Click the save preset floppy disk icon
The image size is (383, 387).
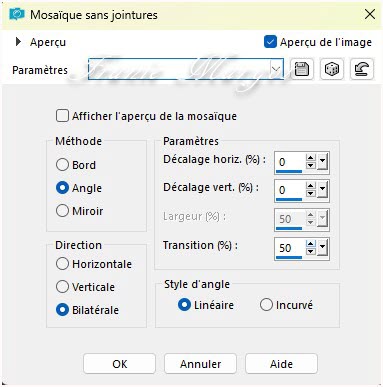(302, 69)
